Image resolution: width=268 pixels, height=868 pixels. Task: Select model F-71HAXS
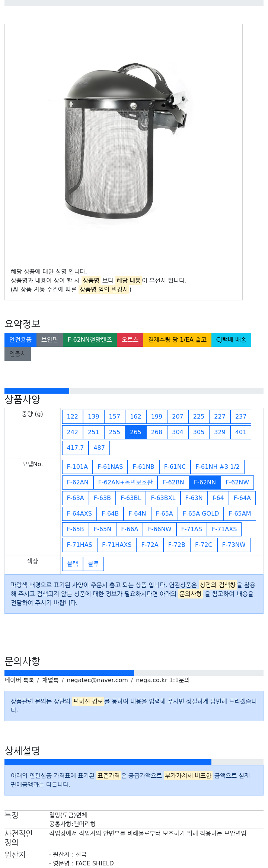click(x=117, y=545)
